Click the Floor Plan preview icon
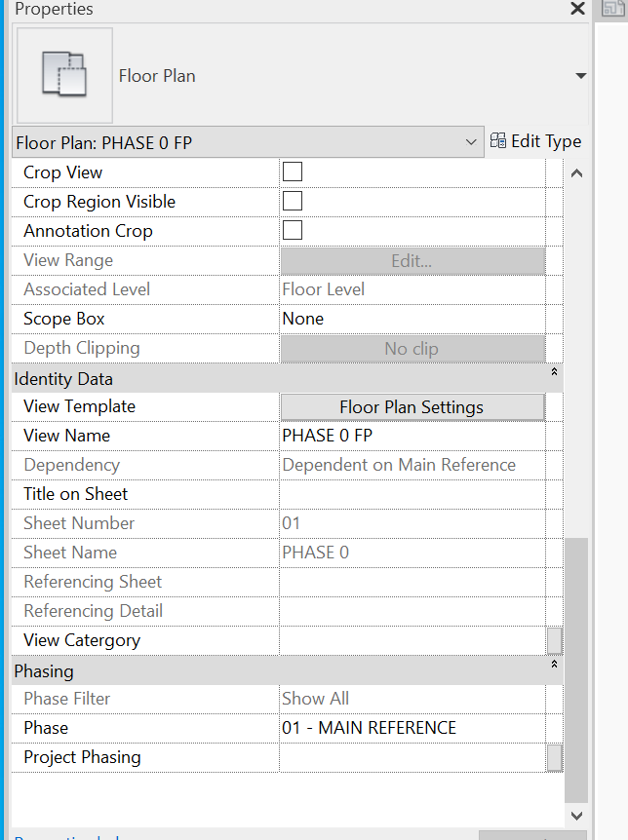Viewport: 628px width, 840px height. coord(63,75)
